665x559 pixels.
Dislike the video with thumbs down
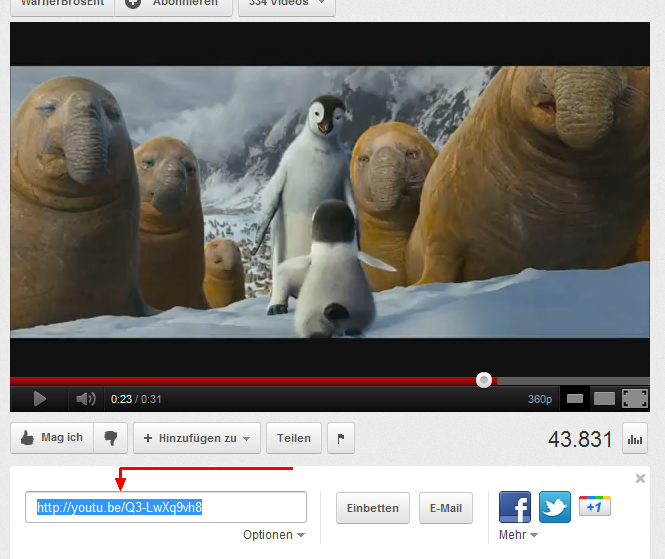pos(111,438)
